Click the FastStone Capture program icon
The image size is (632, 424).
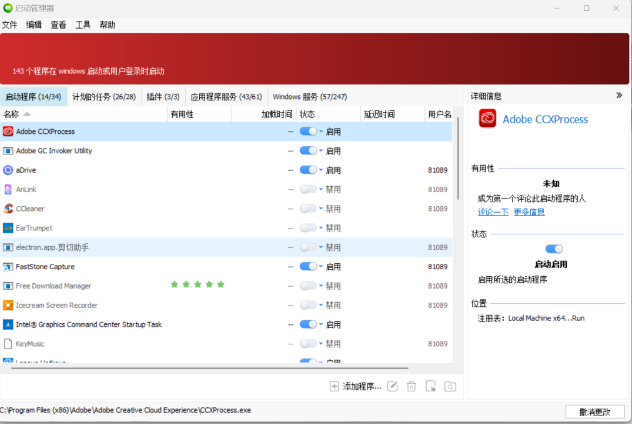pos(8,267)
